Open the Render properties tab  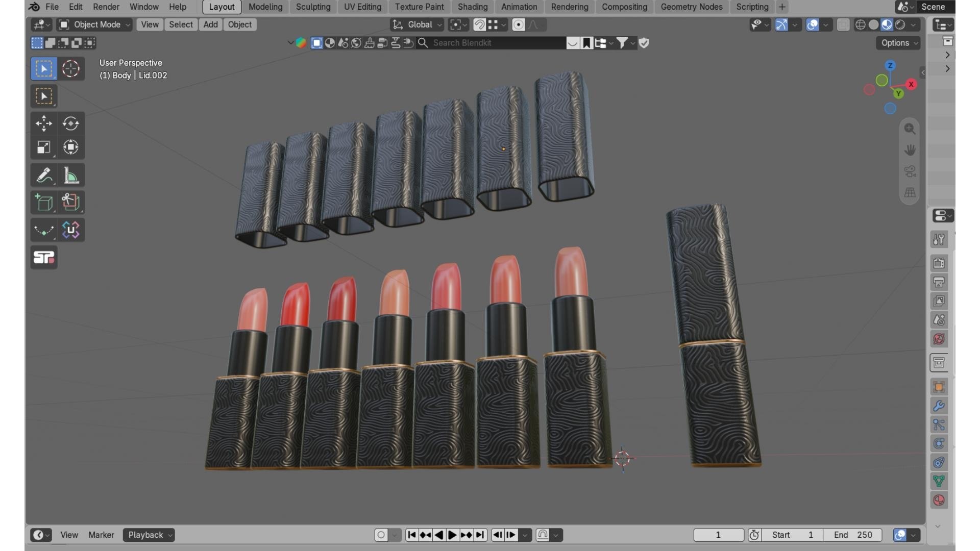pos(939,263)
